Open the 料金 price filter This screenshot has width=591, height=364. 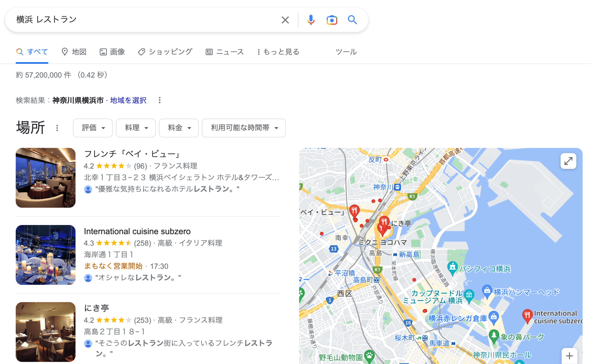178,128
